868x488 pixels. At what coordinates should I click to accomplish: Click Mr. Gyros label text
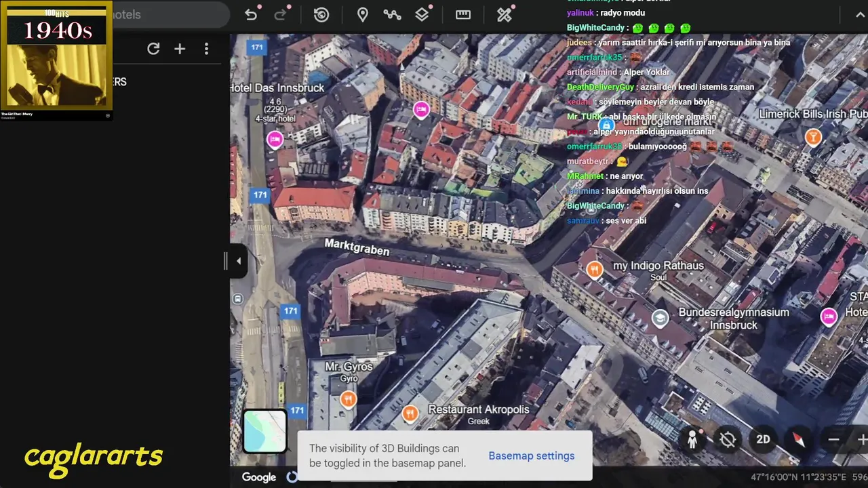(x=349, y=367)
